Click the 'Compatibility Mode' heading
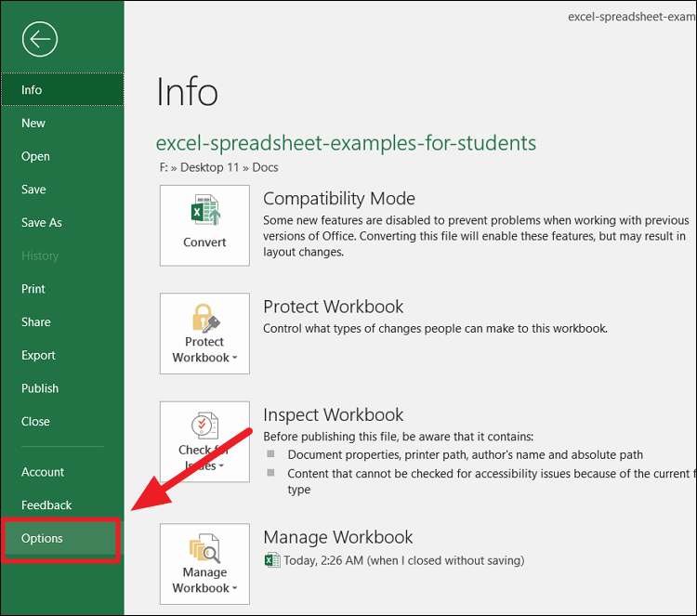Screen dimensions: 697x616 (x=338, y=199)
